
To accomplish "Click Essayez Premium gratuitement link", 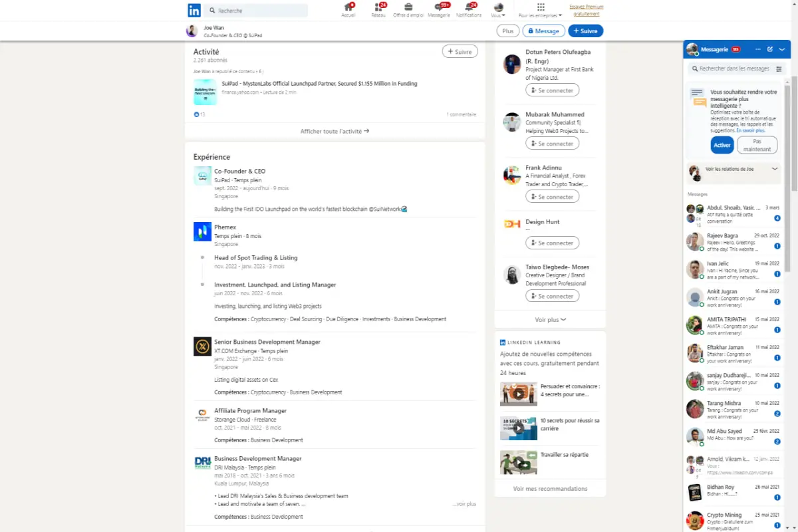I will [x=585, y=10].
